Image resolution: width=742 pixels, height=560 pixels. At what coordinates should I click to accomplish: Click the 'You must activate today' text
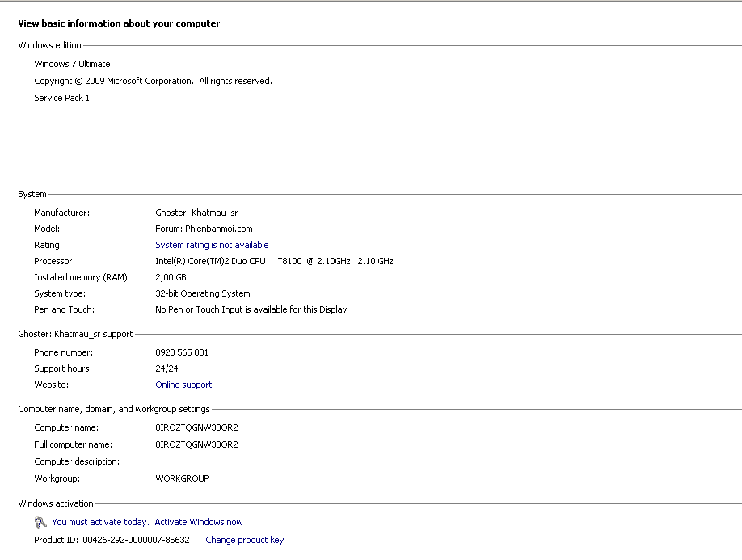99,522
